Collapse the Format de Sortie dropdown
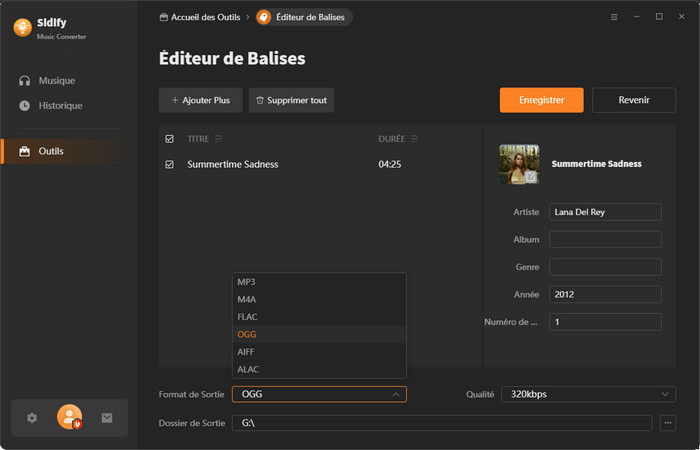700x450 pixels. (396, 394)
